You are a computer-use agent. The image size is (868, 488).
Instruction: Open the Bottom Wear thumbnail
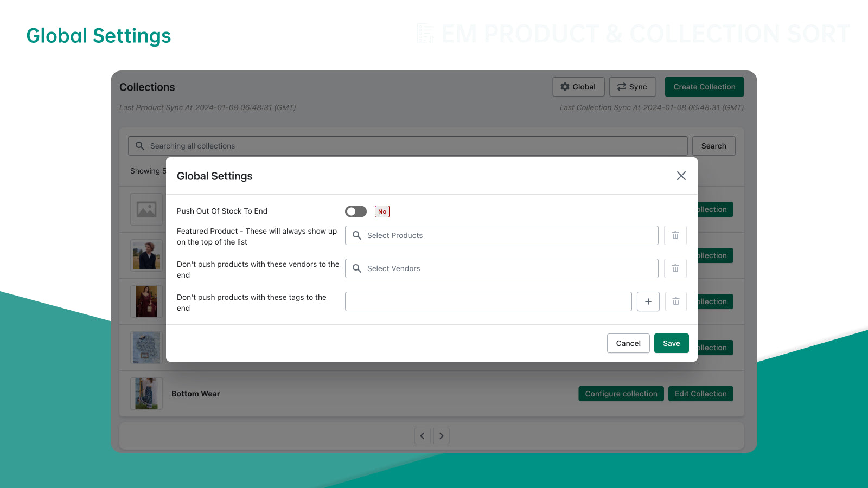pos(146,394)
